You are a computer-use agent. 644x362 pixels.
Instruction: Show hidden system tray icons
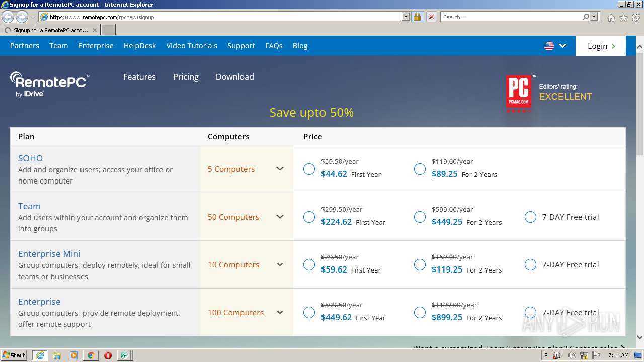coord(547,355)
